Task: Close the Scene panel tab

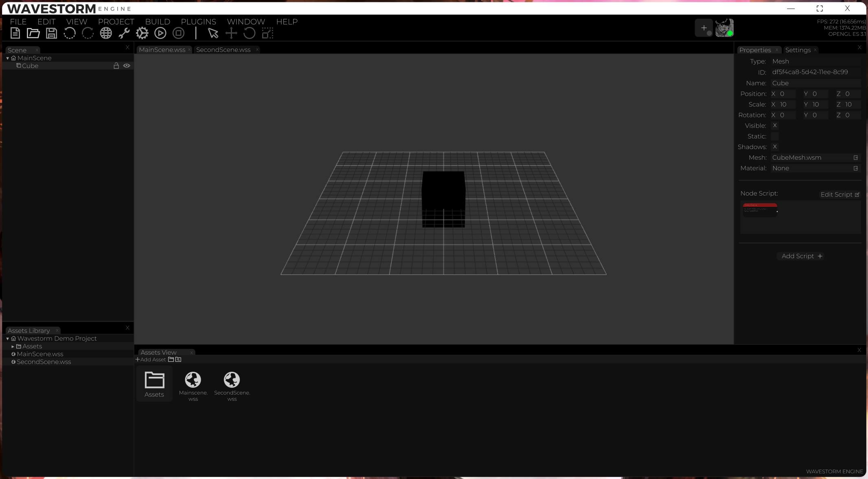Action: (x=37, y=50)
